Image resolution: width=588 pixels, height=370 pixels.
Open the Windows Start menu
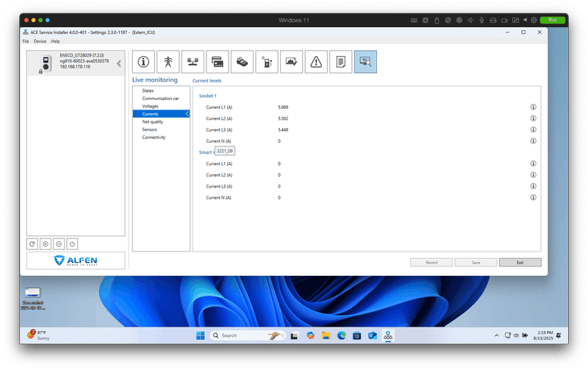(200, 335)
